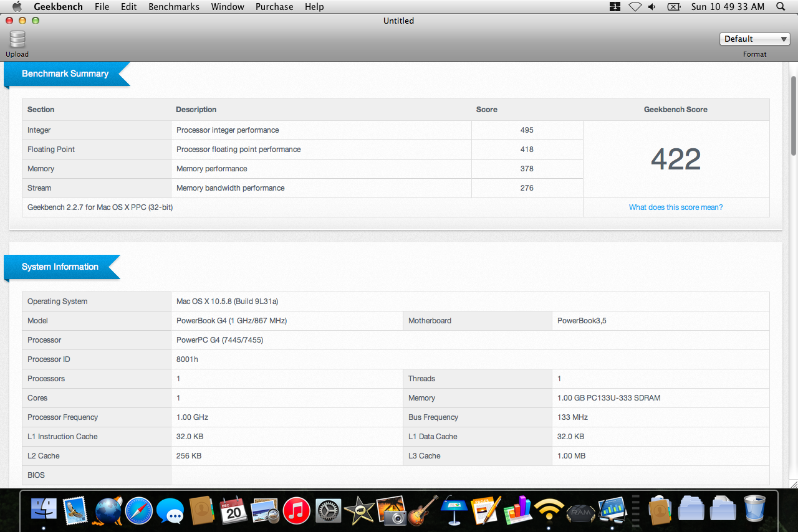Click the BIOS row label

(x=36, y=475)
